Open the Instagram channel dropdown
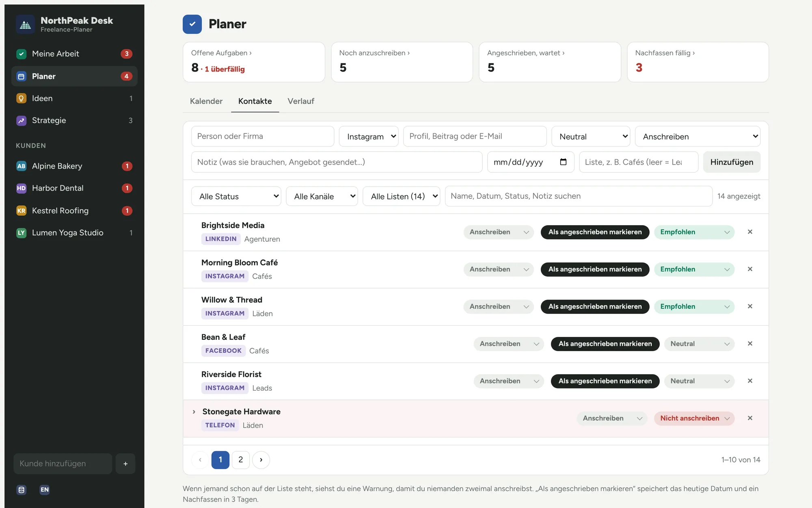This screenshot has height=508, width=812. click(x=369, y=137)
